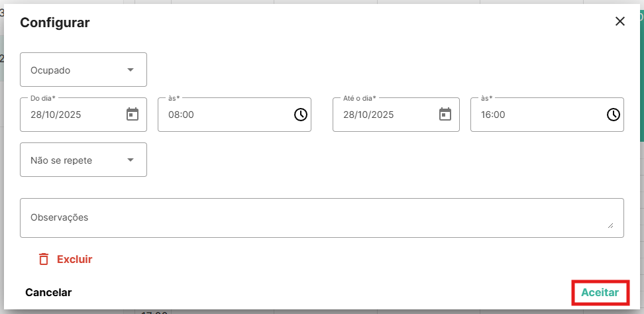The height and width of the screenshot is (314, 644).
Task: Open the calendar picker for Até o dia
Action: point(445,115)
